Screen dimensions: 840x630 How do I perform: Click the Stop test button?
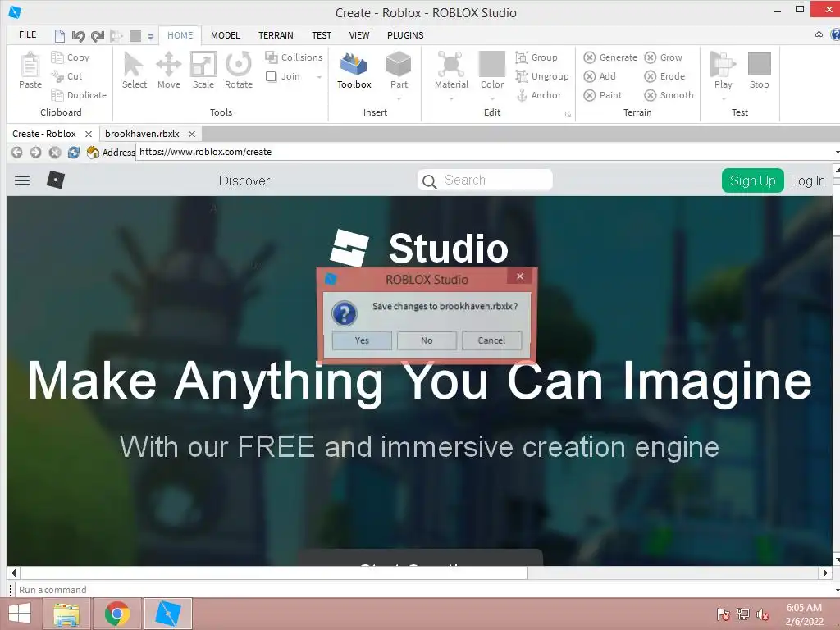(759, 71)
